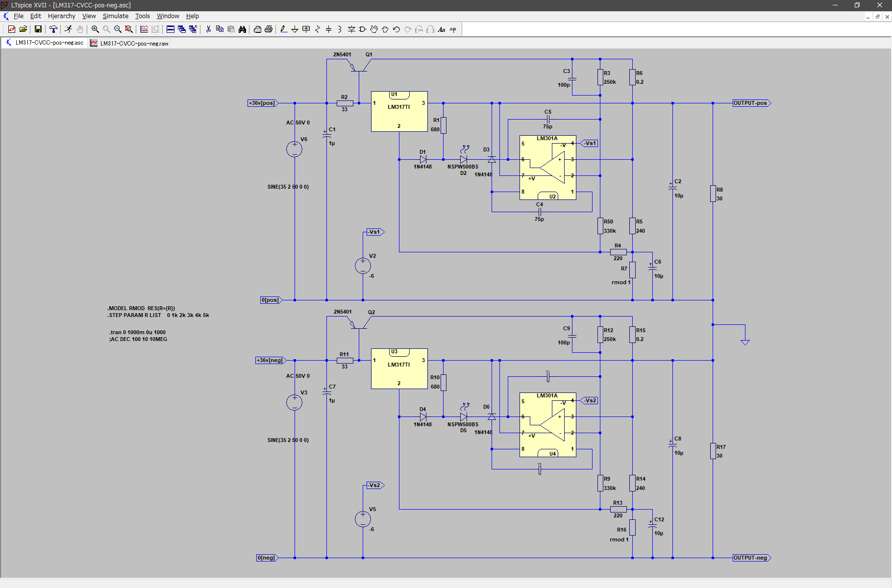Minimize the inner document window
Screen dimensions: 892x588
pos(868,17)
